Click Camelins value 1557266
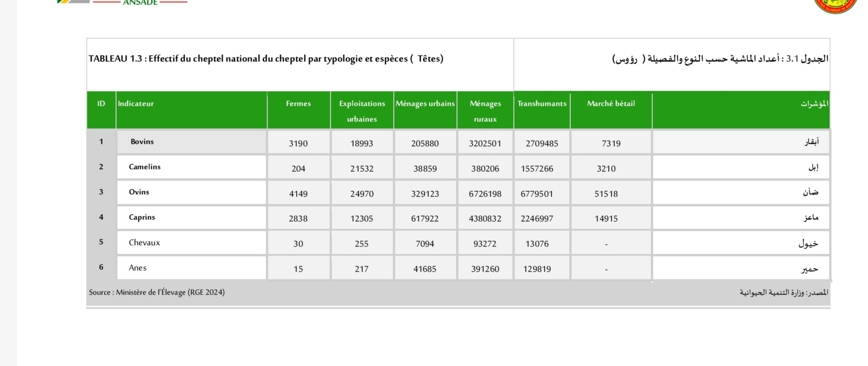 pos(537,169)
